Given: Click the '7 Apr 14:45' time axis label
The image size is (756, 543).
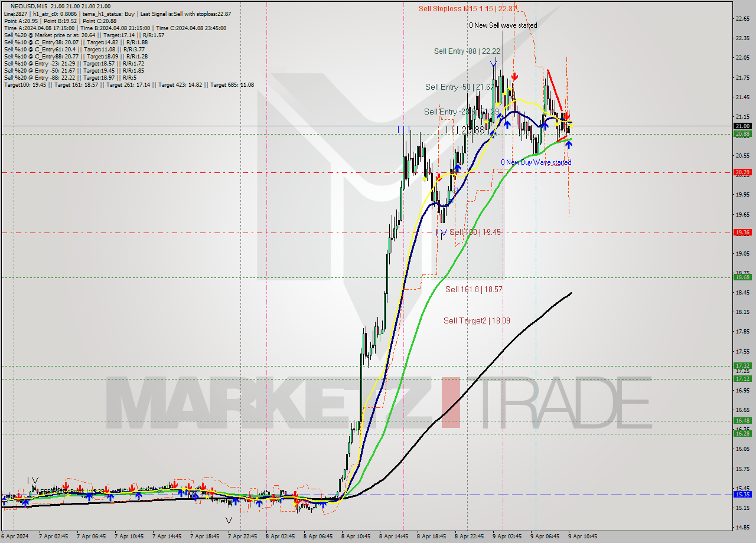Looking at the screenshot, I should [x=167, y=537].
